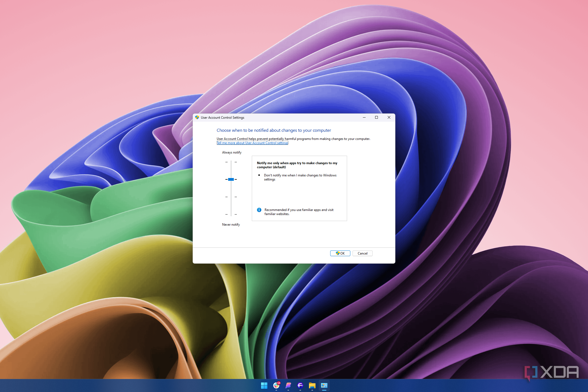This screenshot has height=392, width=588.
Task: Confirm settings with the OK button
Action: pyautogui.click(x=340, y=253)
